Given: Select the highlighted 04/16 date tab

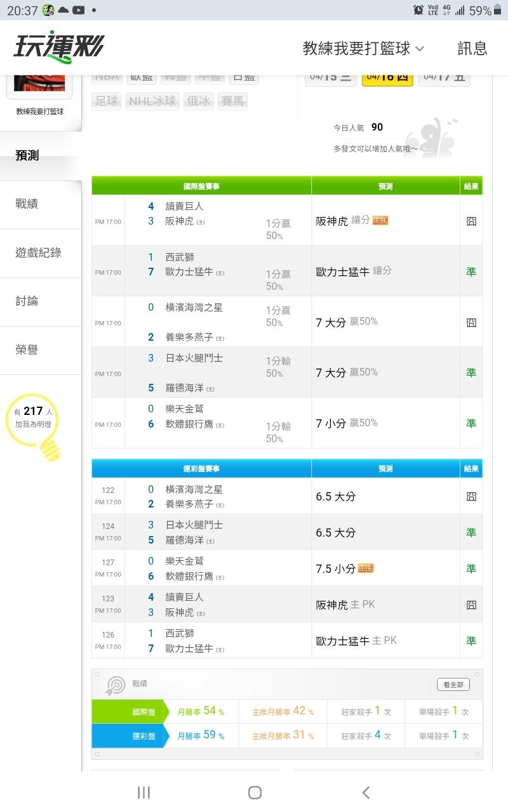Looking at the screenshot, I should (x=387, y=77).
